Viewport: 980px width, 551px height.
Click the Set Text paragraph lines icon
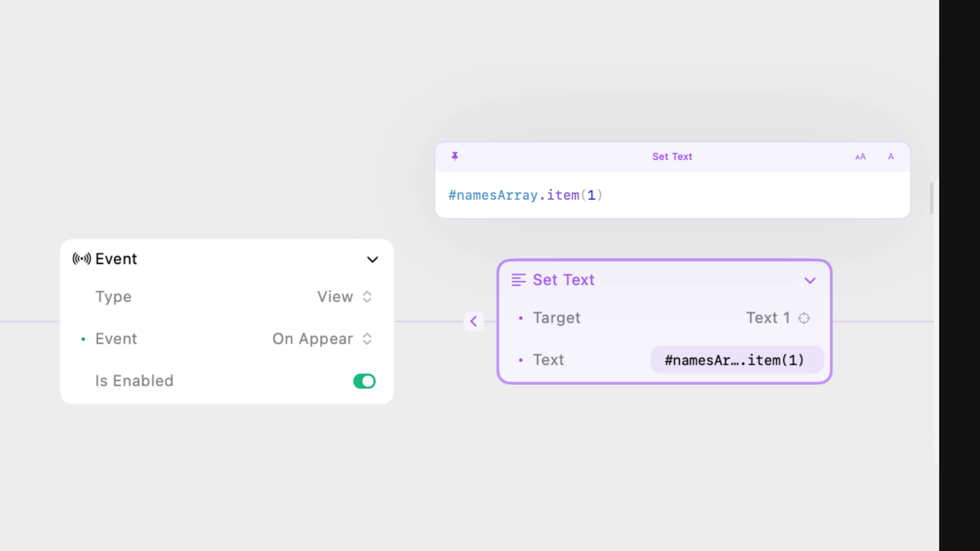pyautogui.click(x=518, y=280)
